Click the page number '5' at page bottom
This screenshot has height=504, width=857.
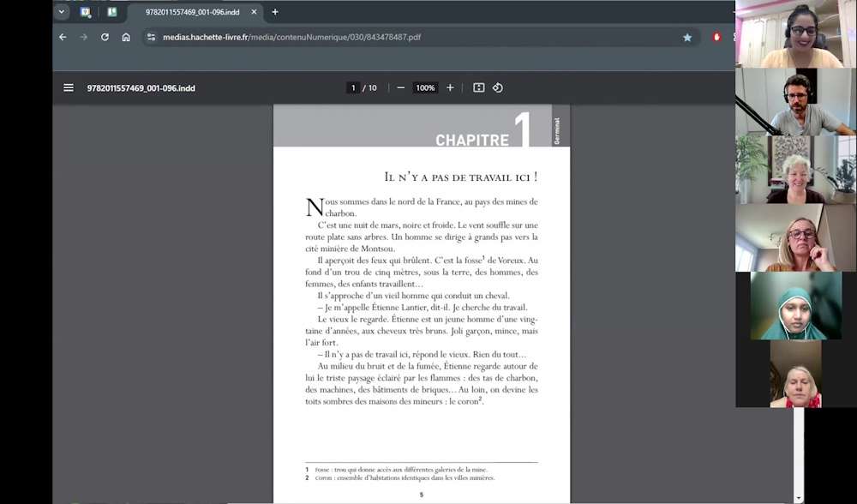pos(422,495)
